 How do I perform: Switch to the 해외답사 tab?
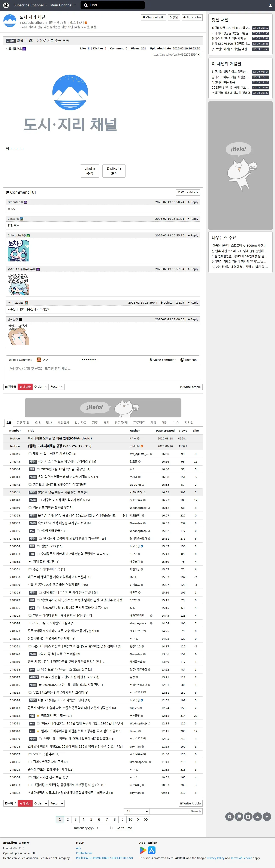pos(63,423)
